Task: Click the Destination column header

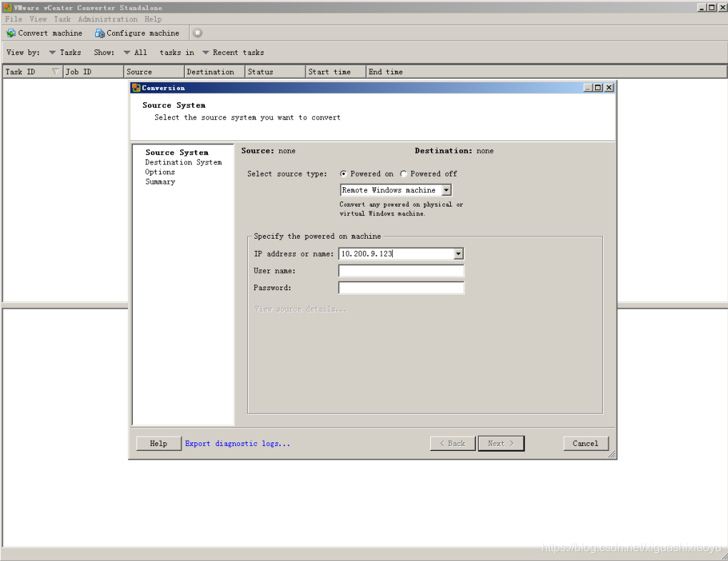Action: (214, 71)
